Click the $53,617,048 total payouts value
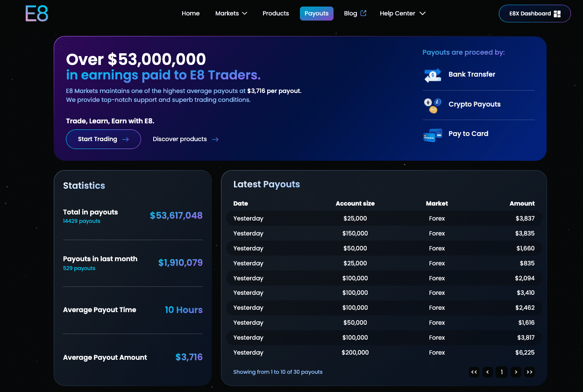 click(176, 215)
